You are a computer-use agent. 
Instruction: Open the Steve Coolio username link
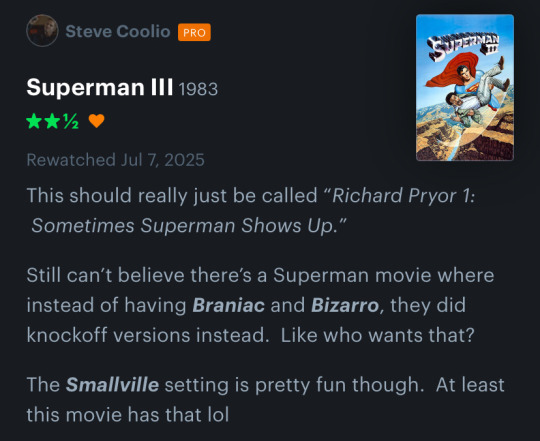(x=118, y=32)
